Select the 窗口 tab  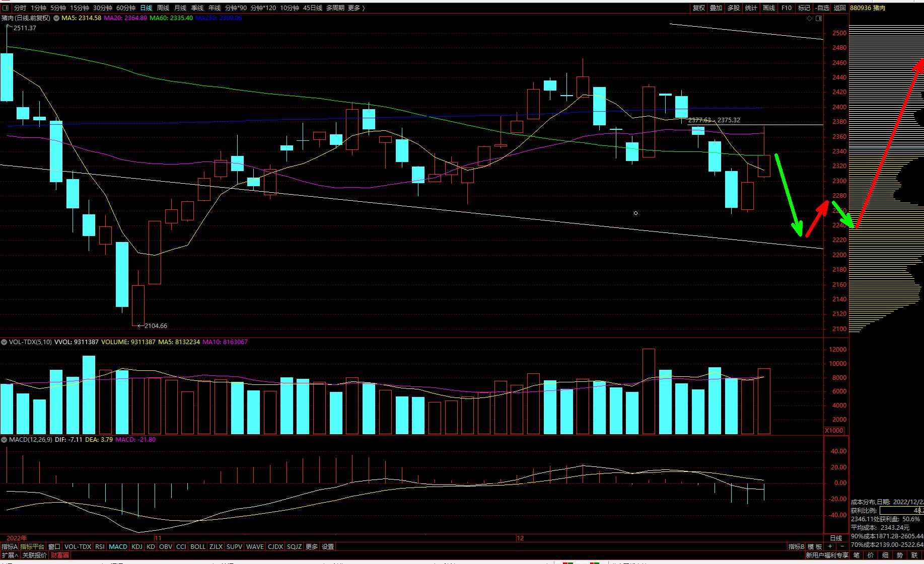click(x=54, y=546)
